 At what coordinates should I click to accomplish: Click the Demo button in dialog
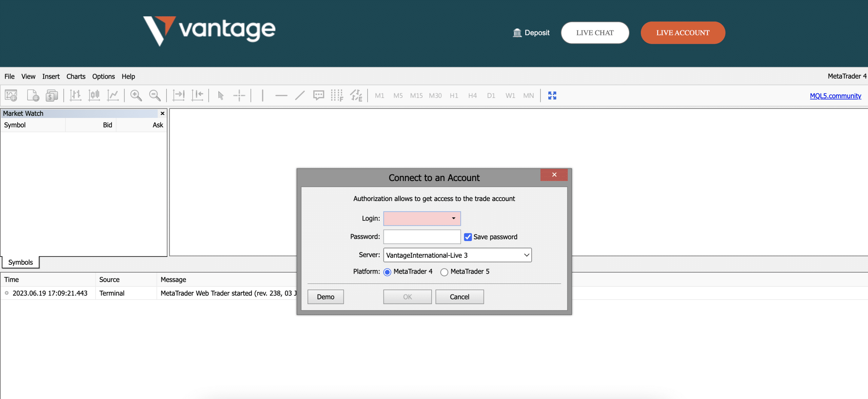coord(325,297)
